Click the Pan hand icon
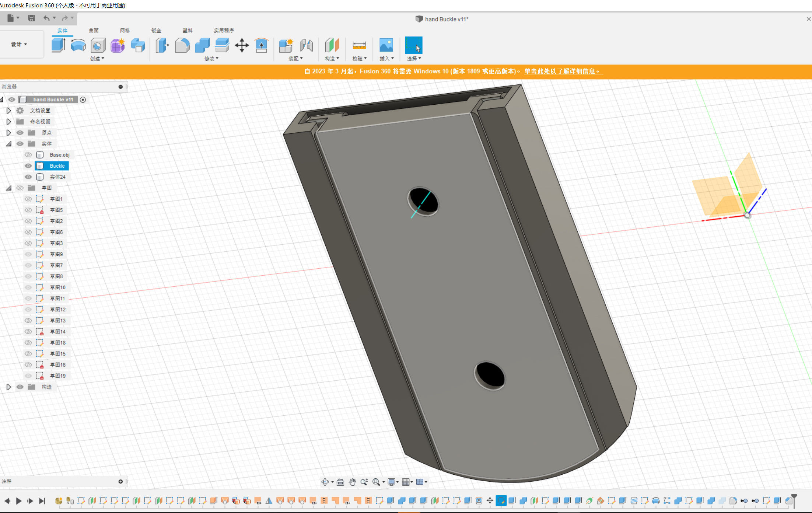812x513 pixels. click(352, 482)
